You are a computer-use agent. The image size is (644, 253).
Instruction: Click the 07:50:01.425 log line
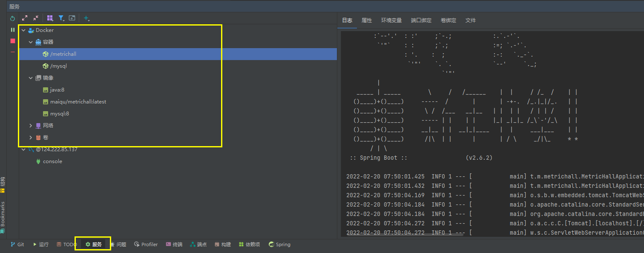click(495, 176)
